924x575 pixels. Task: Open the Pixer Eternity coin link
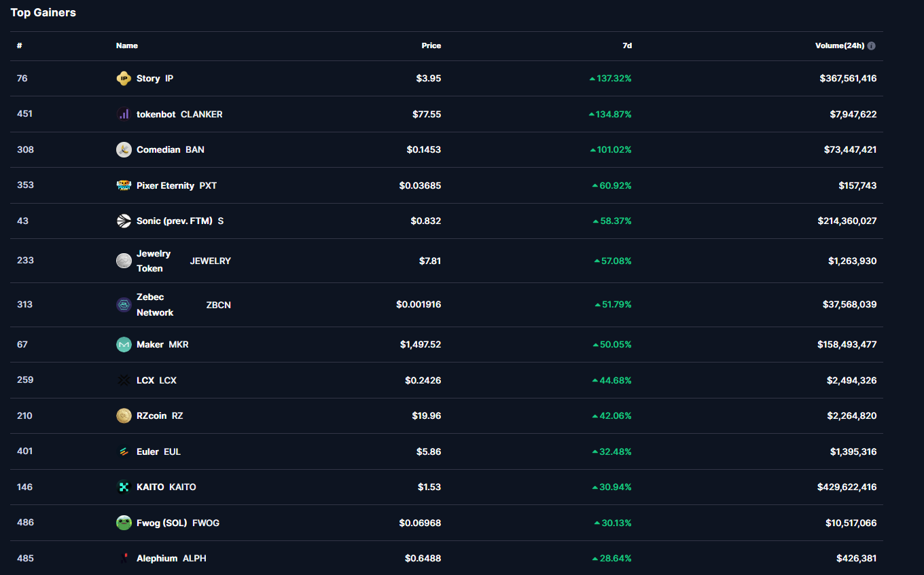click(166, 185)
